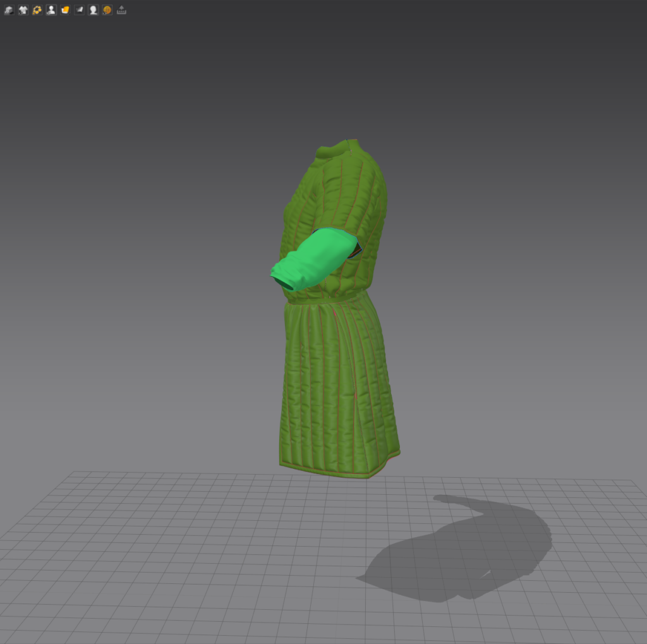This screenshot has height=644, width=647.
Task: Select the orange textured surface icon
Action: point(65,10)
